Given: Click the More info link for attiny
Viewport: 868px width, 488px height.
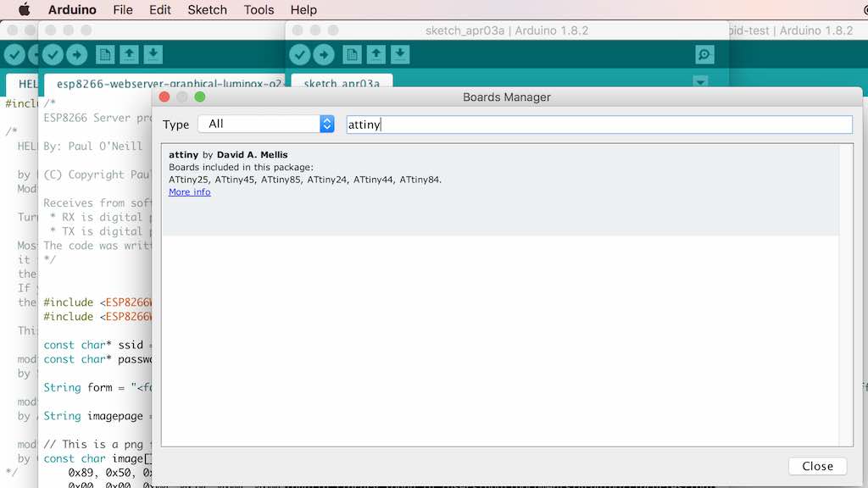Looking at the screenshot, I should pos(189,192).
